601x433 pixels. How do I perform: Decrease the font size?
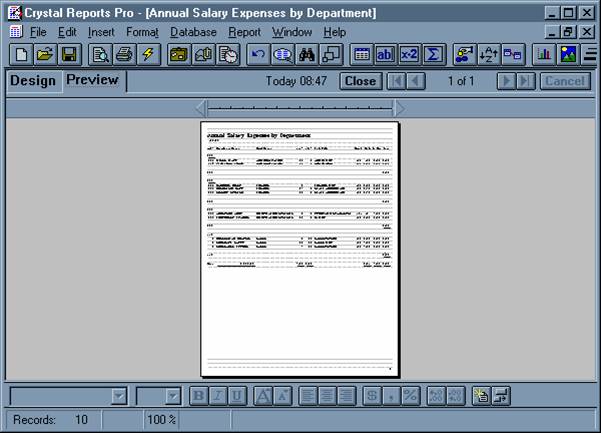coord(282,396)
